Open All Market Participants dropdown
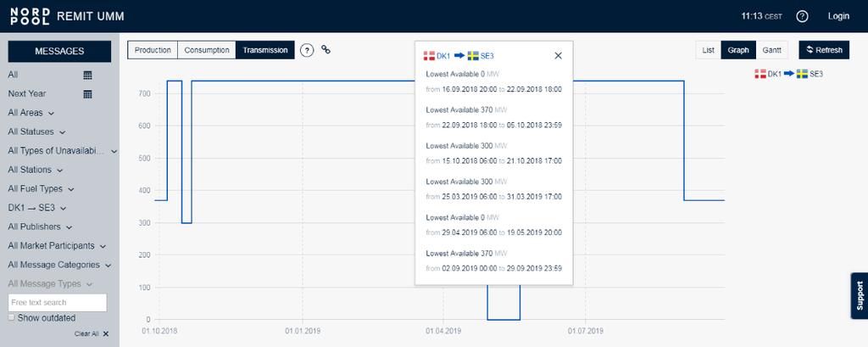This screenshot has height=347, width=868. click(x=57, y=245)
